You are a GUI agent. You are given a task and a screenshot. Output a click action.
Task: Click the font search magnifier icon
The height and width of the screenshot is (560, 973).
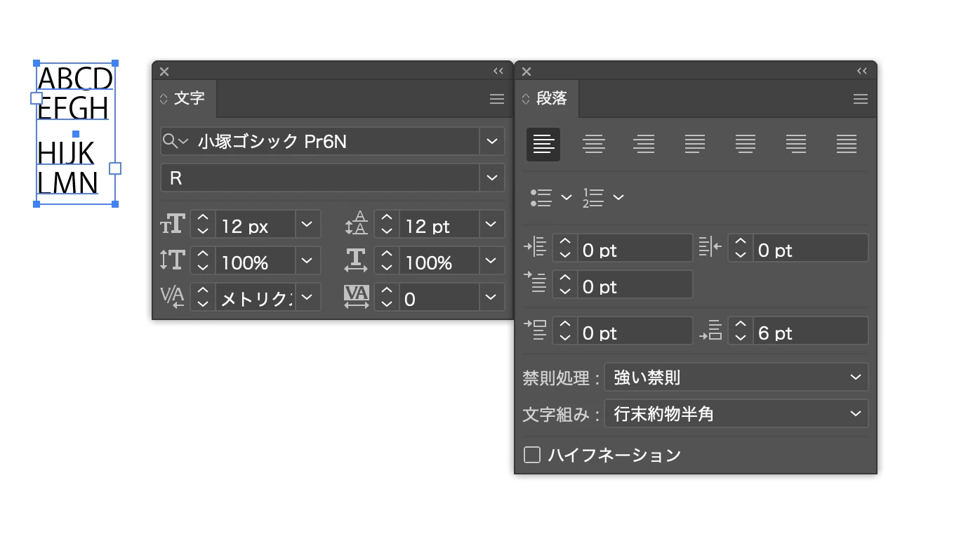(174, 141)
